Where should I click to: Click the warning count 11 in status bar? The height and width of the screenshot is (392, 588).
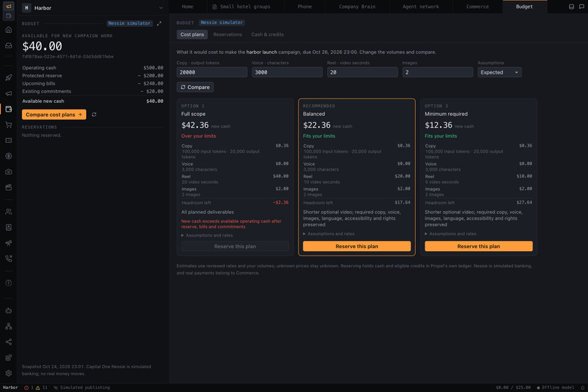[42, 388]
